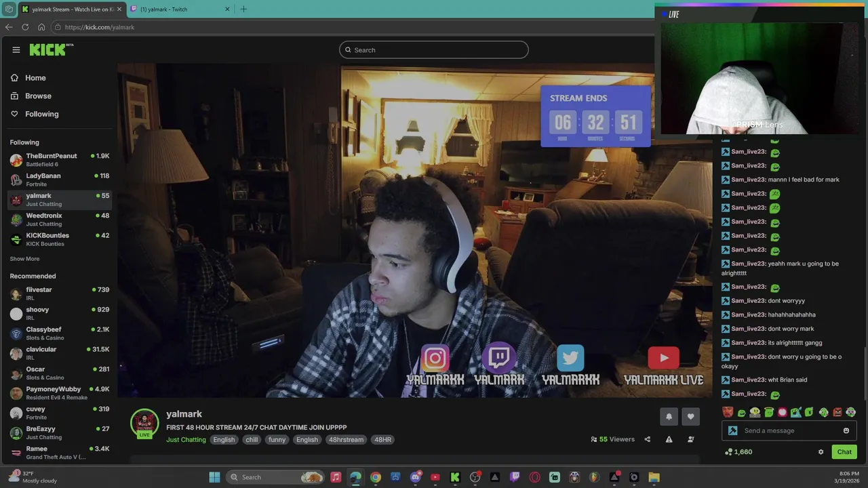The image size is (868, 488).
Task: Click the taskbar Search box
Action: tap(275, 477)
